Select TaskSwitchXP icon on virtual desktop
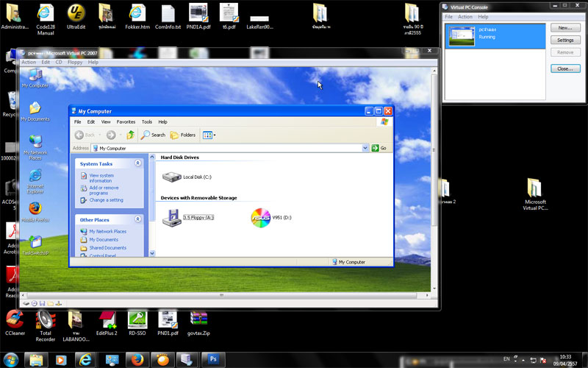Screen dimensions: 588x368 pyautogui.click(x=35, y=246)
